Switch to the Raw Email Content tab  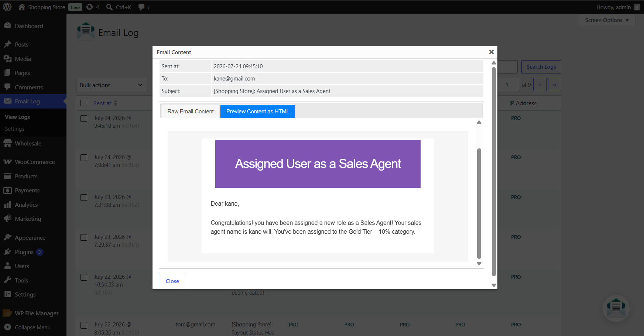click(191, 112)
